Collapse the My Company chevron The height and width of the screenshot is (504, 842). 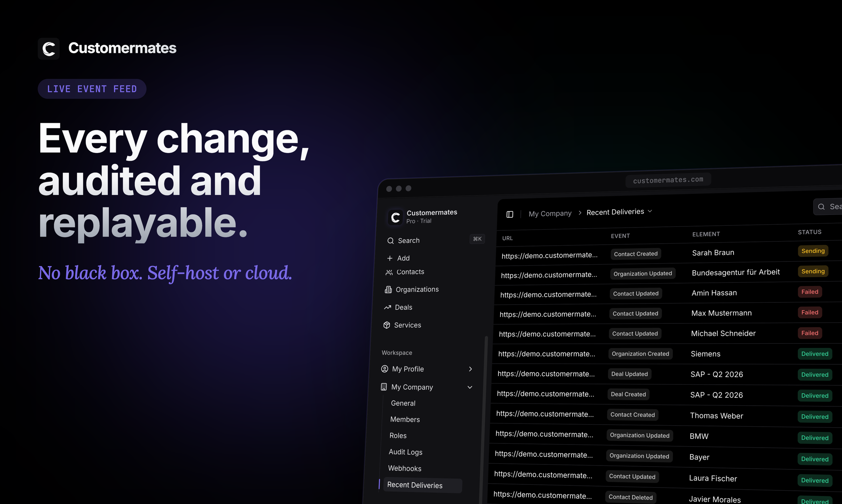click(470, 387)
